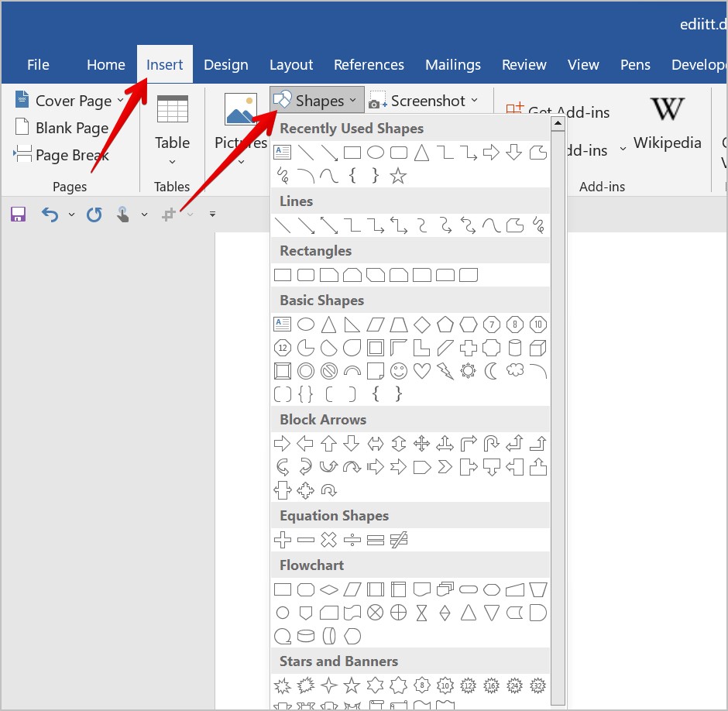This screenshot has width=728, height=711.
Task: Insert a Blank Page
Action: pyautogui.click(x=62, y=128)
